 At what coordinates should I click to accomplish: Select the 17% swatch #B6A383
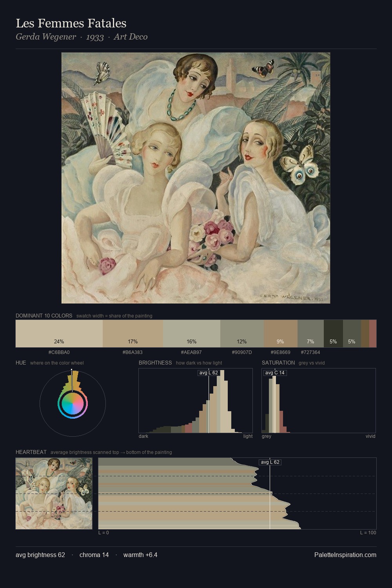(132, 334)
